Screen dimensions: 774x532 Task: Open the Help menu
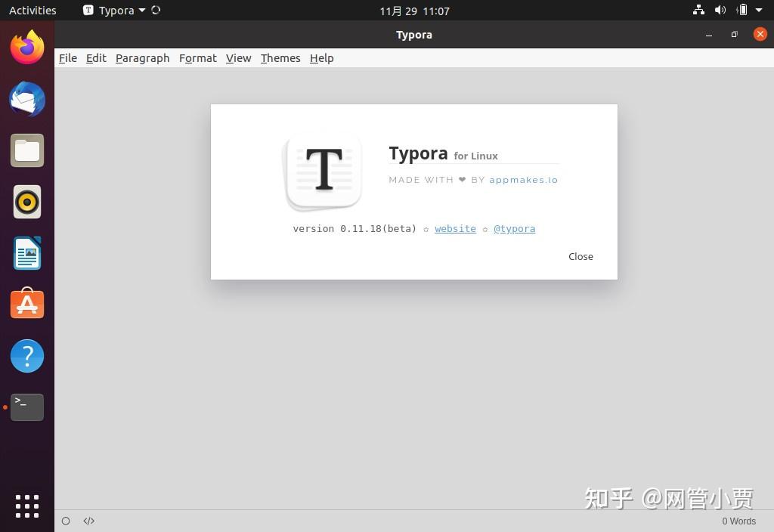pos(322,58)
